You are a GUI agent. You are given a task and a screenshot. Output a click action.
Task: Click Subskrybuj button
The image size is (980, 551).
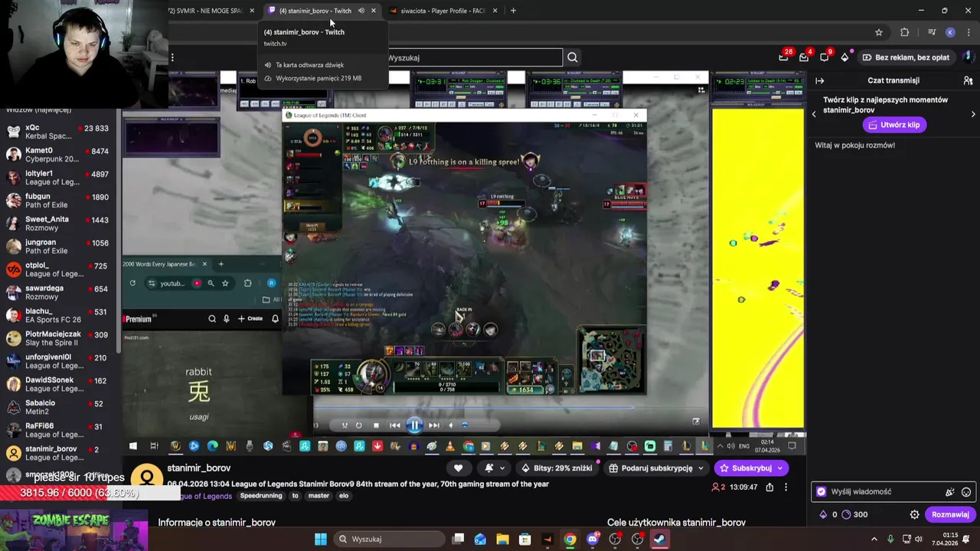point(752,468)
